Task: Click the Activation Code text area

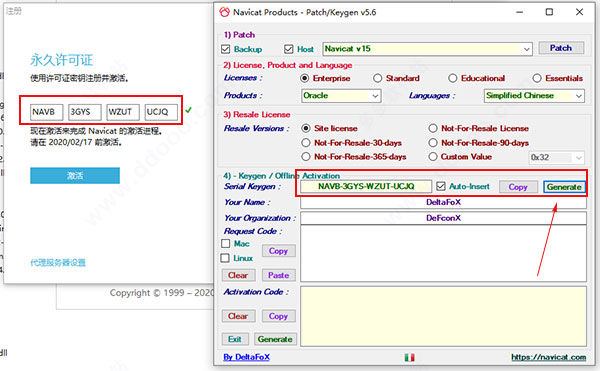Action: 443,316
